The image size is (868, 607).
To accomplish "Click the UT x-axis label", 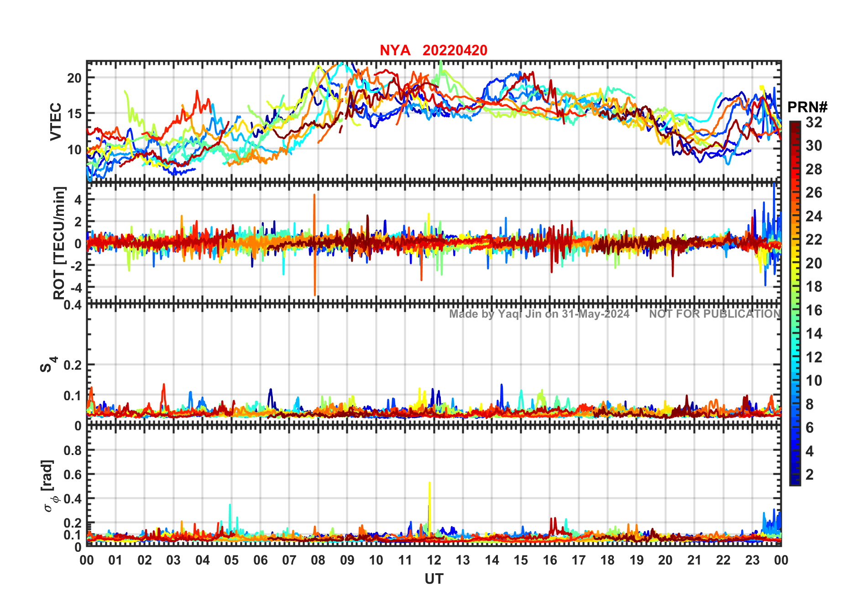I will [x=434, y=579].
